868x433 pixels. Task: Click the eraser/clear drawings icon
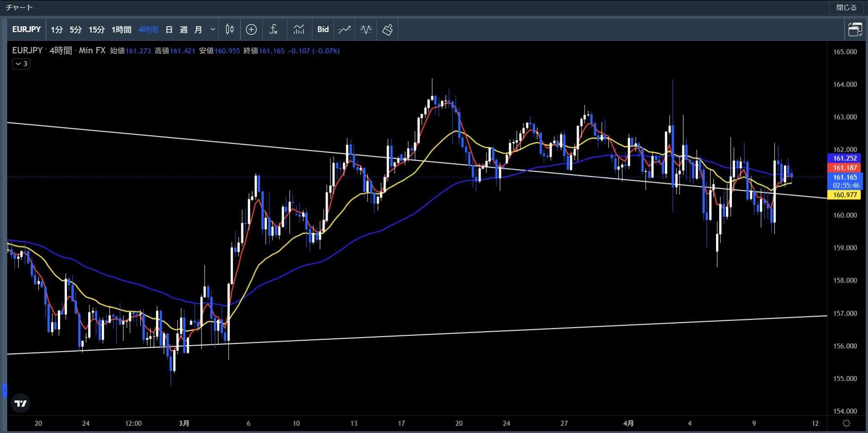point(387,29)
